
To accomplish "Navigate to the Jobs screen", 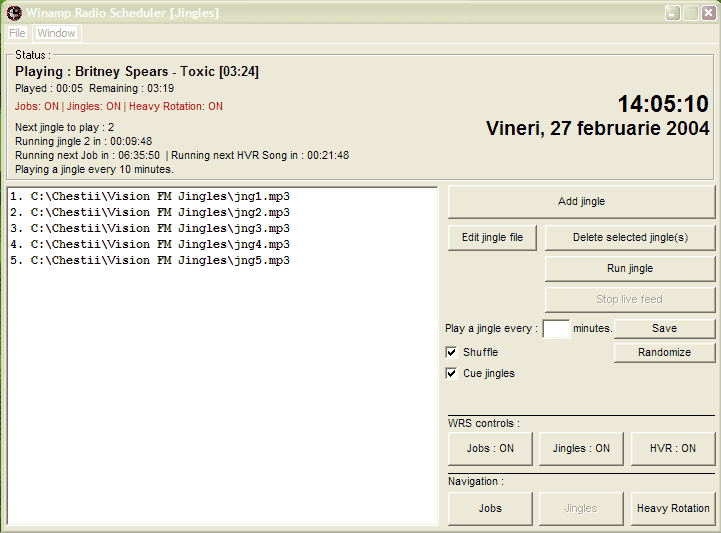I will [490, 509].
